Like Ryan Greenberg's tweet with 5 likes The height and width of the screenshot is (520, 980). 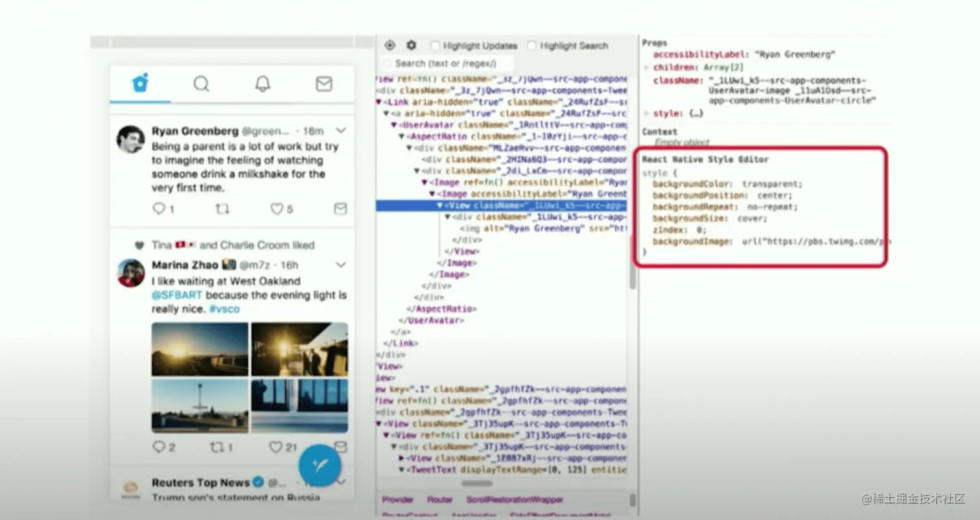coord(277,209)
